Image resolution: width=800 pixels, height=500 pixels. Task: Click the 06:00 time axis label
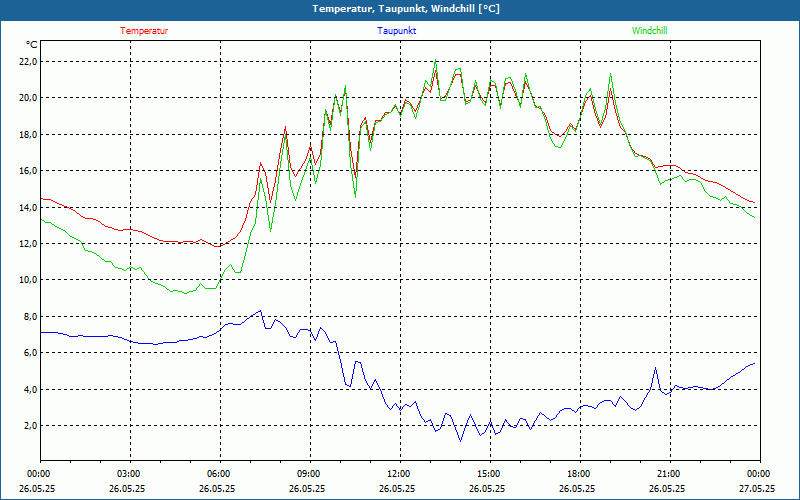coord(220,474)
